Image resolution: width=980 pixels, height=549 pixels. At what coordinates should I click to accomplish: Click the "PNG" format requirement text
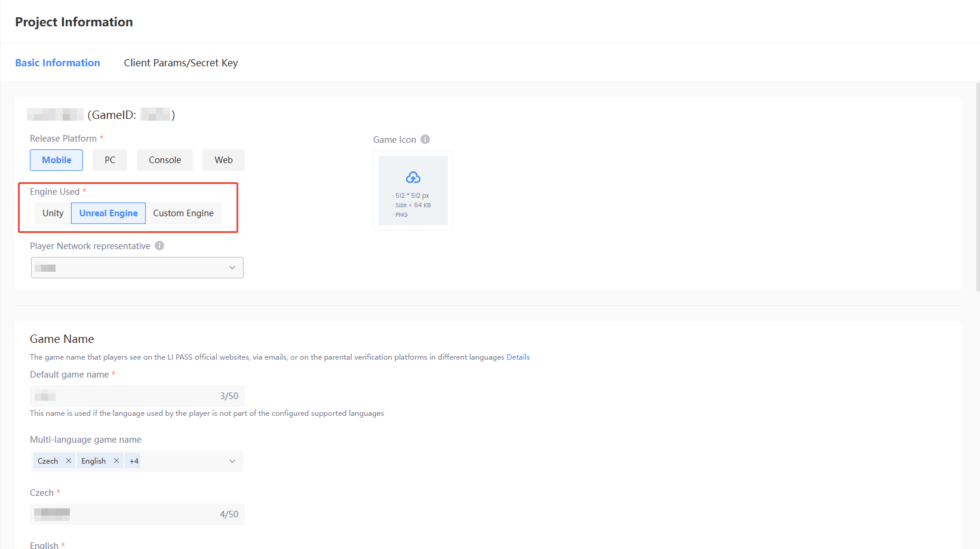(401, 214)
